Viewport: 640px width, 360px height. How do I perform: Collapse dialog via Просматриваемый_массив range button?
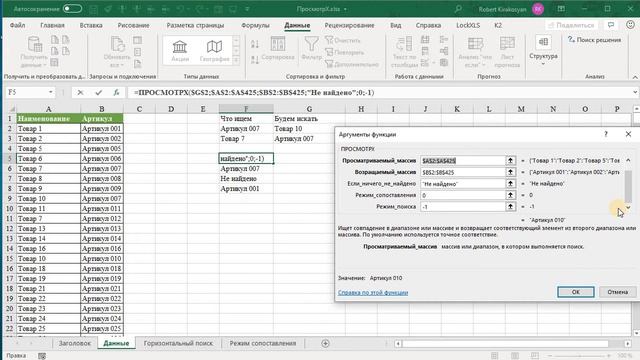click(x=510, y=161)
